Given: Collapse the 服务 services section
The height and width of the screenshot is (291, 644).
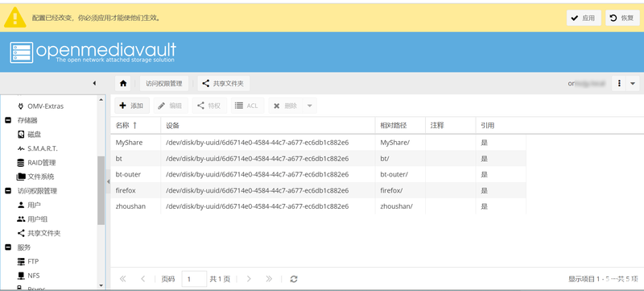Looking at the screenshot, I should [x=8, y=247].
